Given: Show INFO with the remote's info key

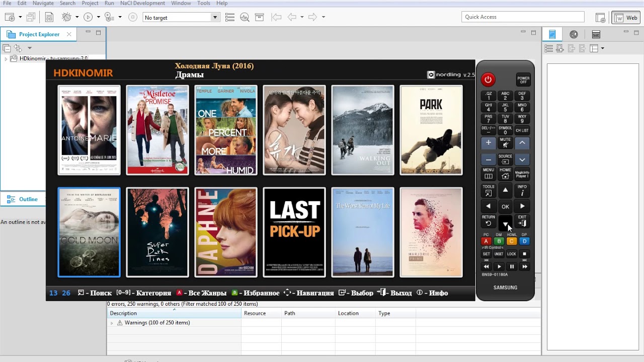Looking at the screenshot, I should pyautogui.click(x=522, y=190).
